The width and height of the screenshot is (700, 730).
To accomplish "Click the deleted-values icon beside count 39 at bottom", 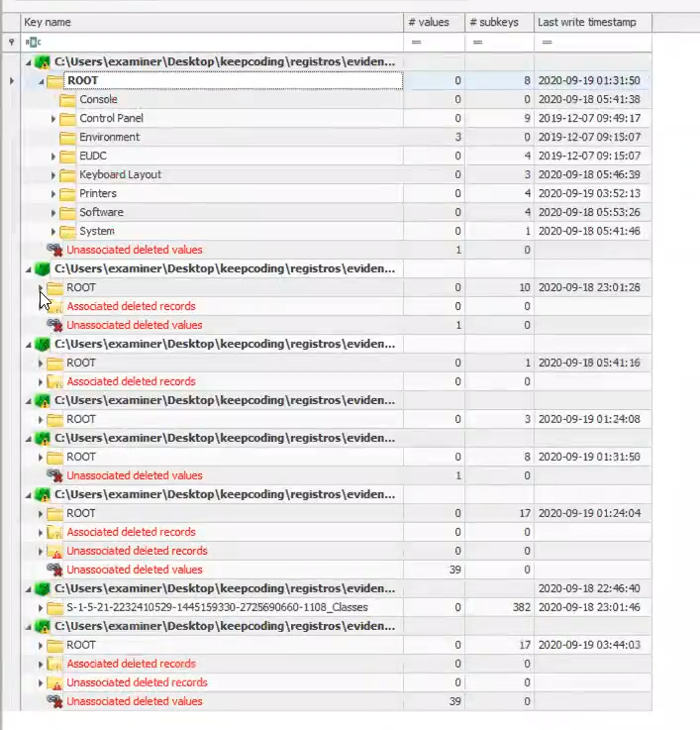I will pyautogui.click(x=54, y=701).
